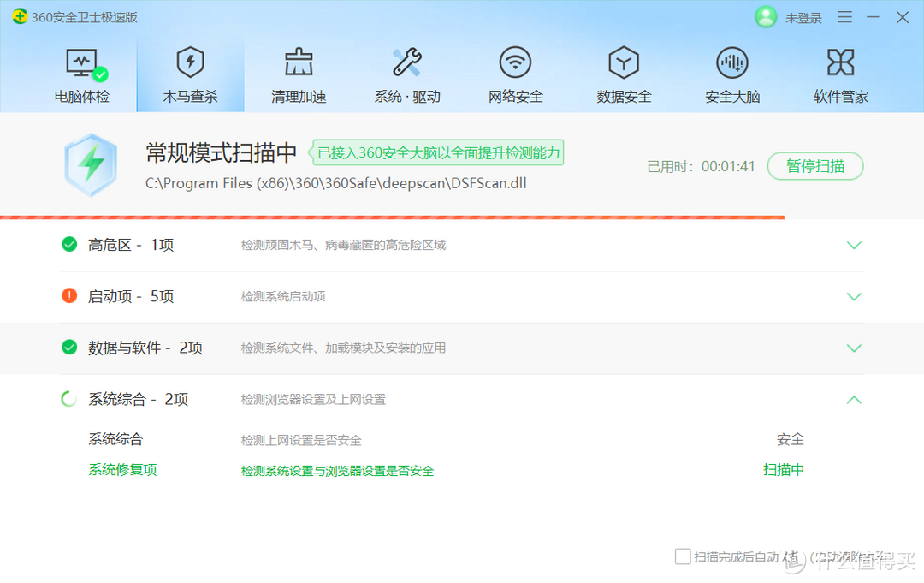Click 系统综合 sub-row label
The height and width of the screenshot is (583, 924).
(x=115, y=439)
